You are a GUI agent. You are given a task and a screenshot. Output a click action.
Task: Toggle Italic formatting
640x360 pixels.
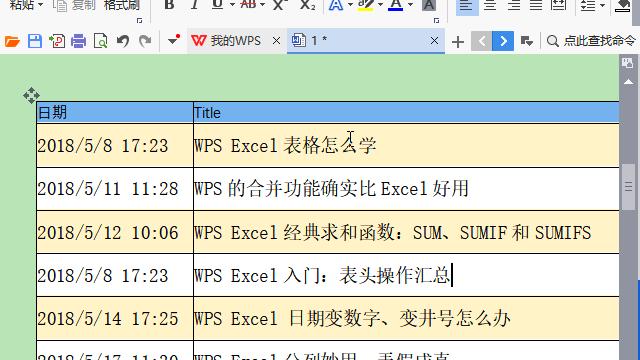(195, 5)
